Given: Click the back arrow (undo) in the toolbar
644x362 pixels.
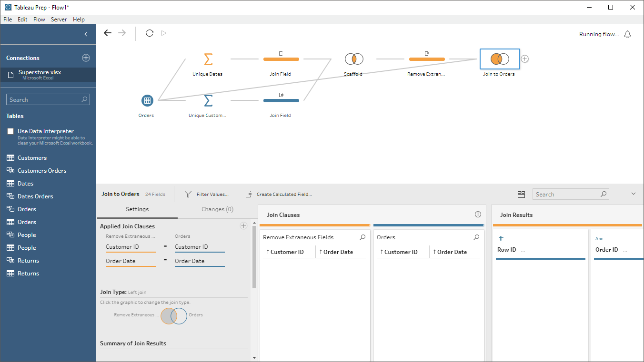Looking at the screenshot, I should 108,33.
